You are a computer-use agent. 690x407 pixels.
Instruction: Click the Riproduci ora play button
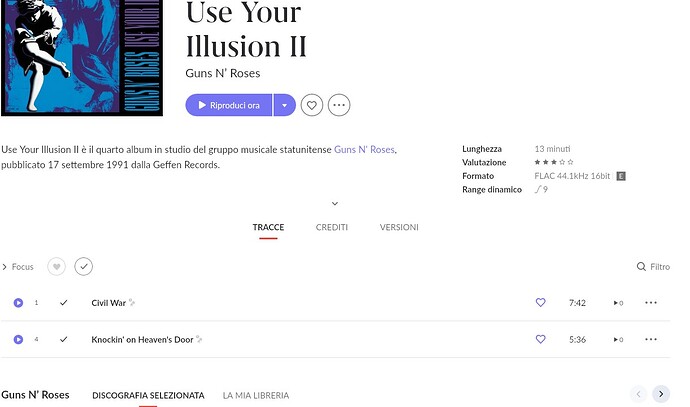click(x=229, y=105)
